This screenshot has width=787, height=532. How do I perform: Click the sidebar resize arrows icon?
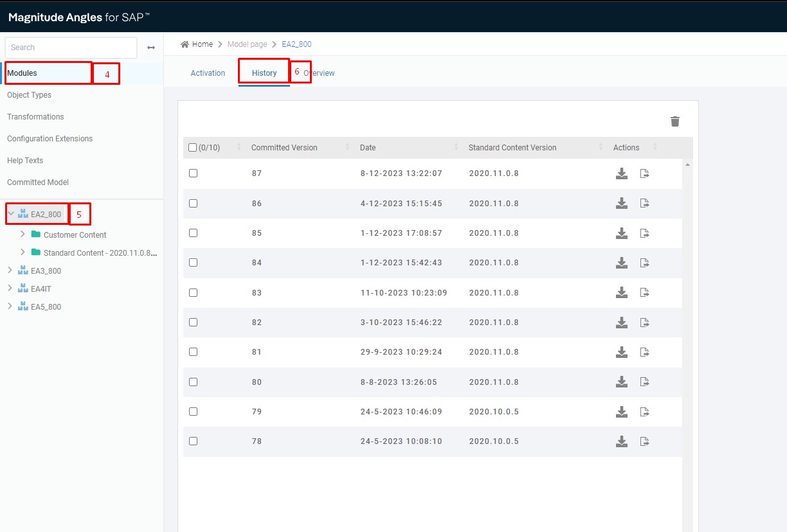coord(151,48)
